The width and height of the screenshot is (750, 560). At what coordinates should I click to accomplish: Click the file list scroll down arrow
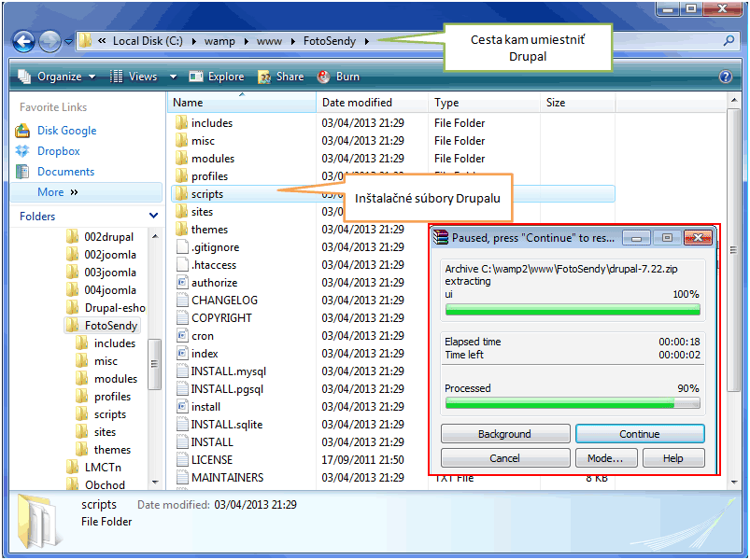point(734,483)
